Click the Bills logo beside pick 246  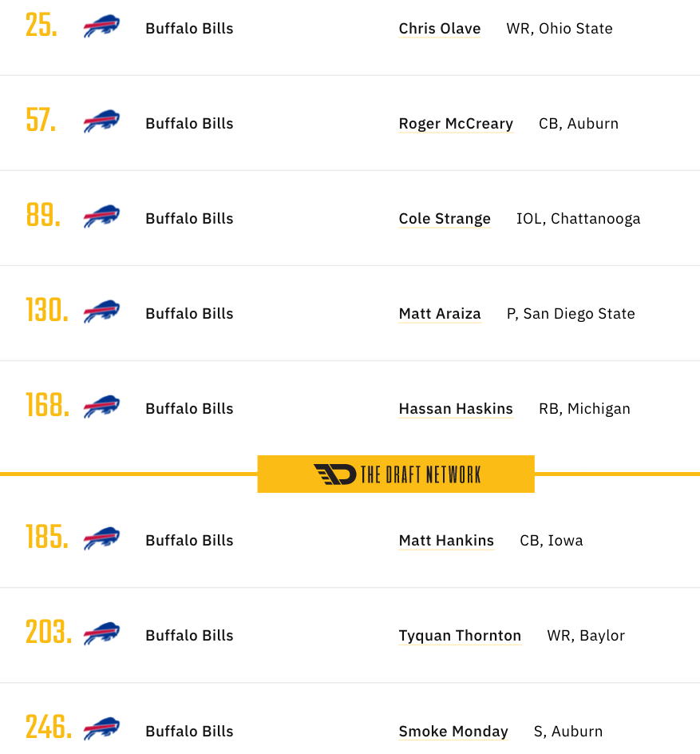point(101,729)
